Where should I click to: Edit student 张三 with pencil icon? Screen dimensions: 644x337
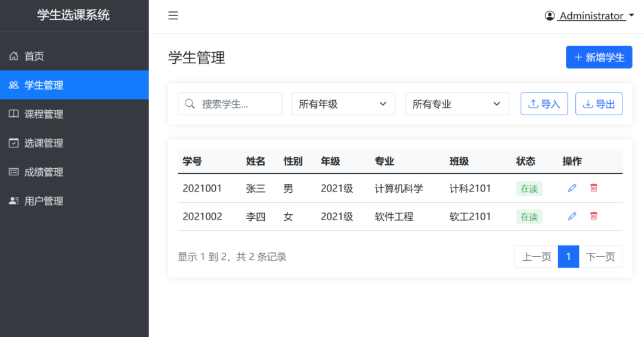tap(572, 188)
